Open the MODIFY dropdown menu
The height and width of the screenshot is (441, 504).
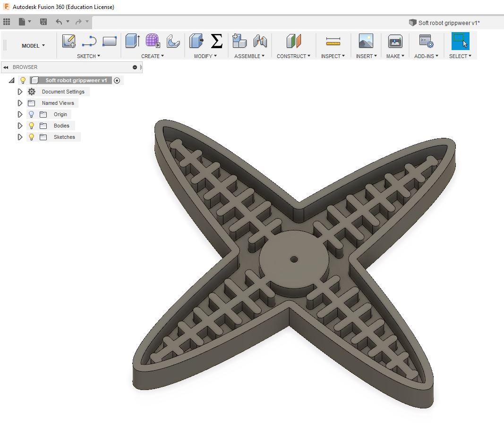pos(205,56)
